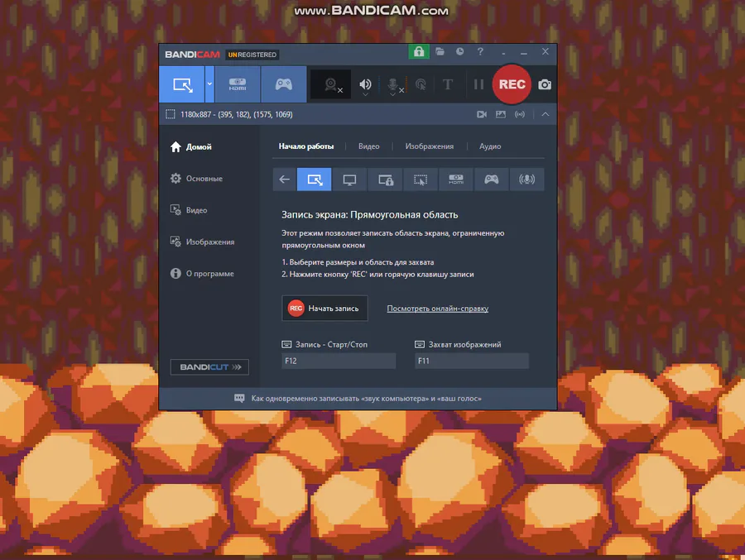Click the green lock icon
The width and height of the screenshot is (745, 560).
point(419,51)
